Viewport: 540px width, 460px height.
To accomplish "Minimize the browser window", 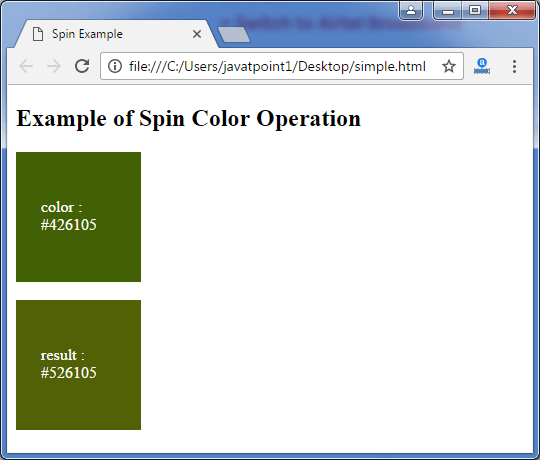I will [448, 11].
